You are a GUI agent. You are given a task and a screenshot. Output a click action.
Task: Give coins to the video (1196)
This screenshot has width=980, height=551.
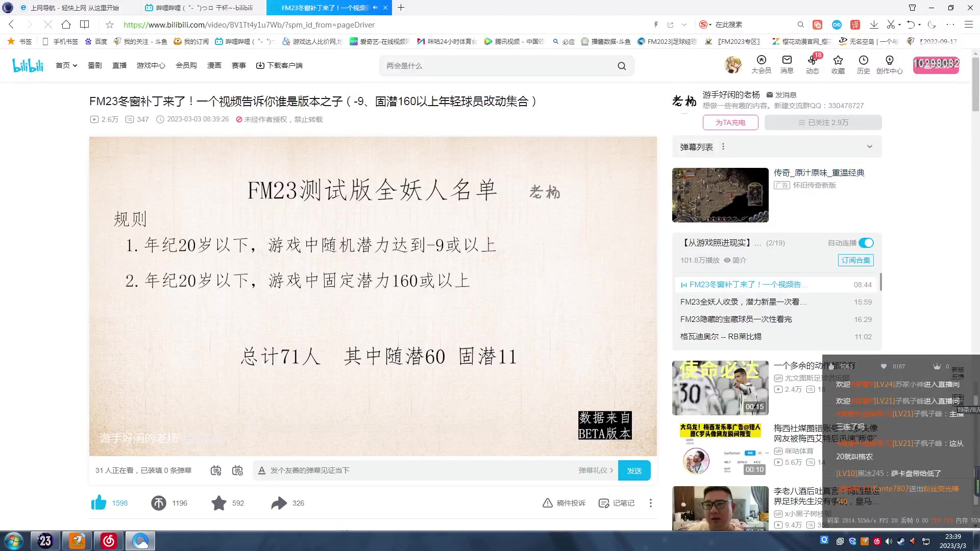point(159,503)
